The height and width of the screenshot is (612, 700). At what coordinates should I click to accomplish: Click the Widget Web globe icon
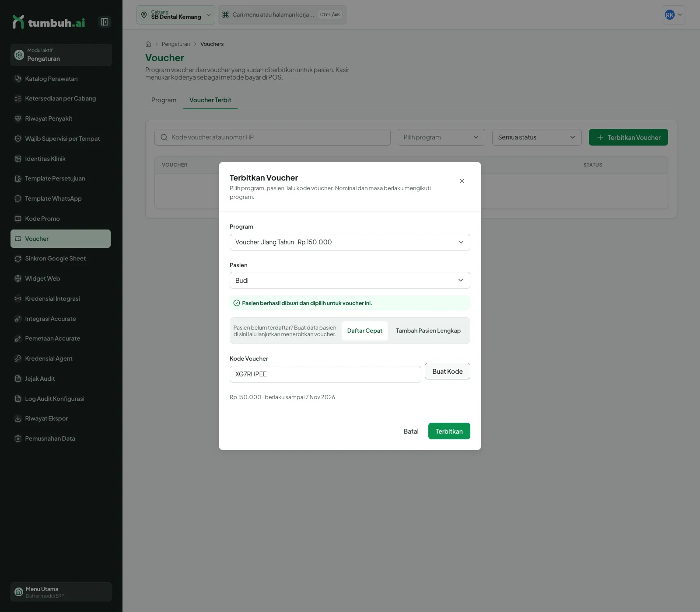pyautogui.click(x=18, y=278)
